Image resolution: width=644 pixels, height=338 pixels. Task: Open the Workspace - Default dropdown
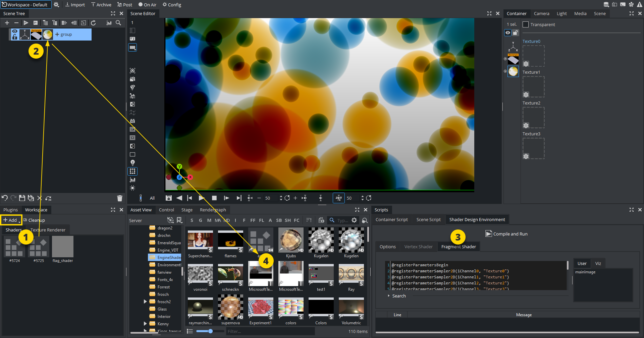tap(26, 5)
